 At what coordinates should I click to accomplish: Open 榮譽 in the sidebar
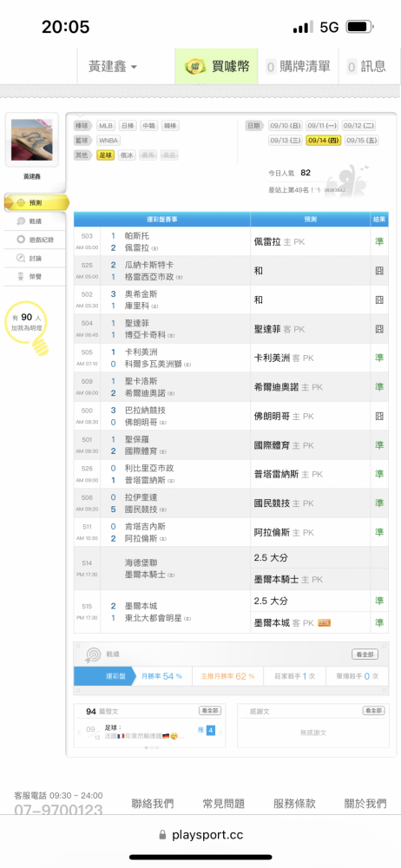tap(35, 276)
